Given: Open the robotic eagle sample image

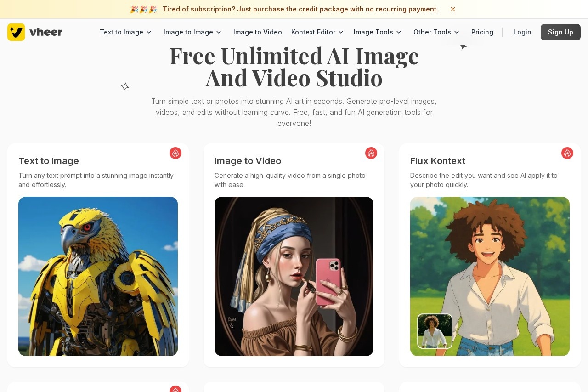Looking at the screenshot, I should tap(98, 276).
